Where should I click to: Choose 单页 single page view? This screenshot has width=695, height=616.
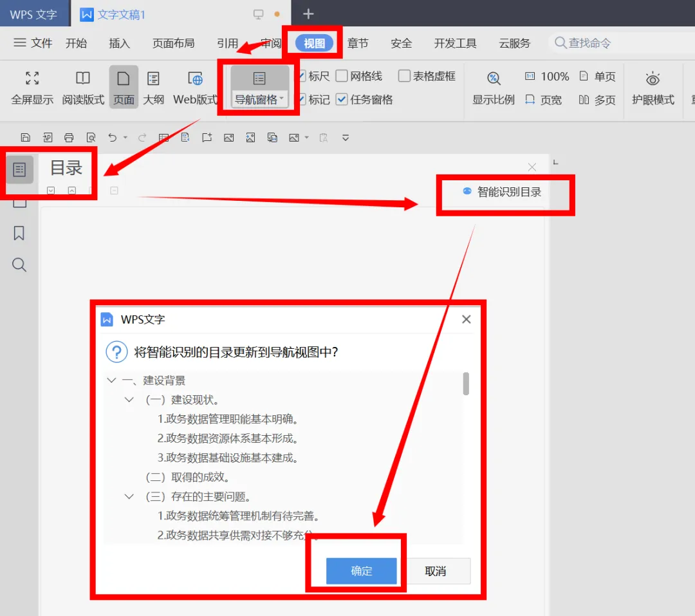click(597, 77)
